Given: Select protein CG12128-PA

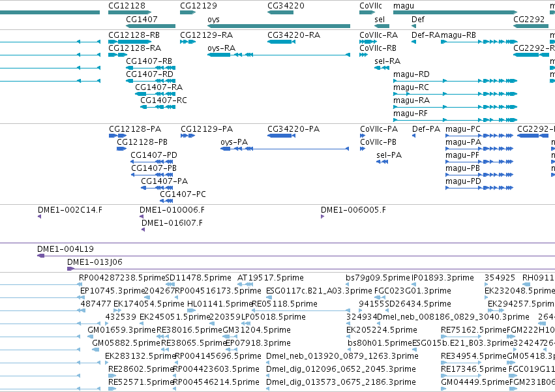Looking at the screenshot, I should (x=118, y=136).
